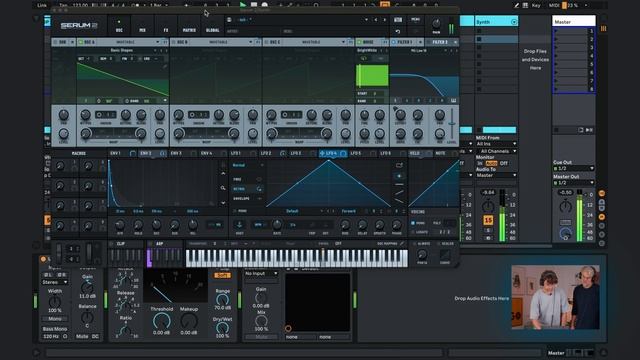Toggle OSC A on/off

pos(81,42)
